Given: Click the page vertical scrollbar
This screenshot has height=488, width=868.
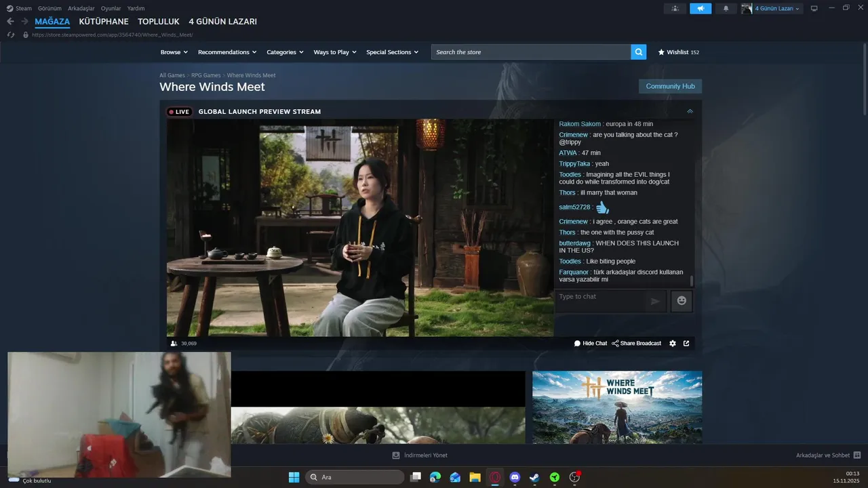Looking at the screenshot, I should 864,78.
